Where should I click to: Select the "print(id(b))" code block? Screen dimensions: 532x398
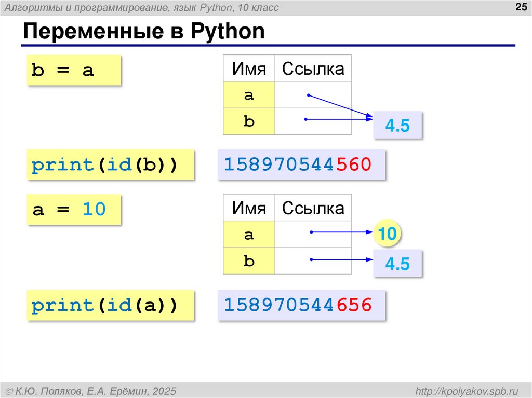pyautogui.click(x=110, y=164)
